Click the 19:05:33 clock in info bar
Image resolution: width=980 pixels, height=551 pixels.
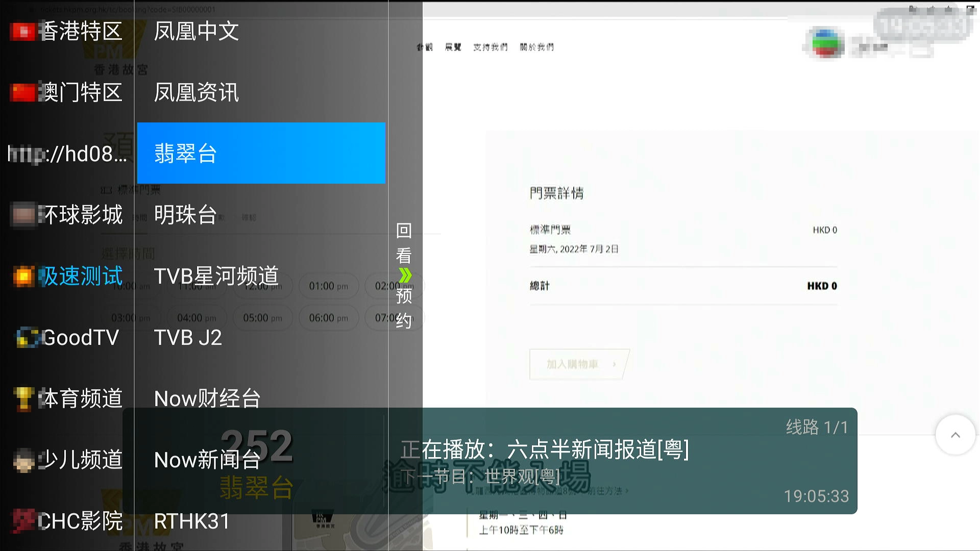pyautogui.click(x=816, y=496)
